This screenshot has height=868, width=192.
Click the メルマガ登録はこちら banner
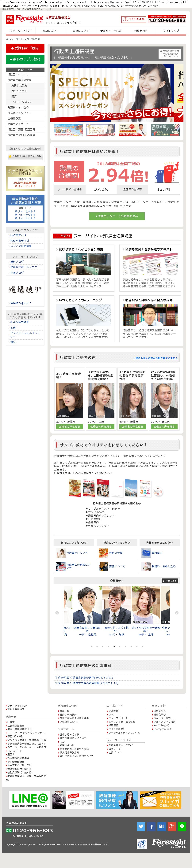pos(161,800)
